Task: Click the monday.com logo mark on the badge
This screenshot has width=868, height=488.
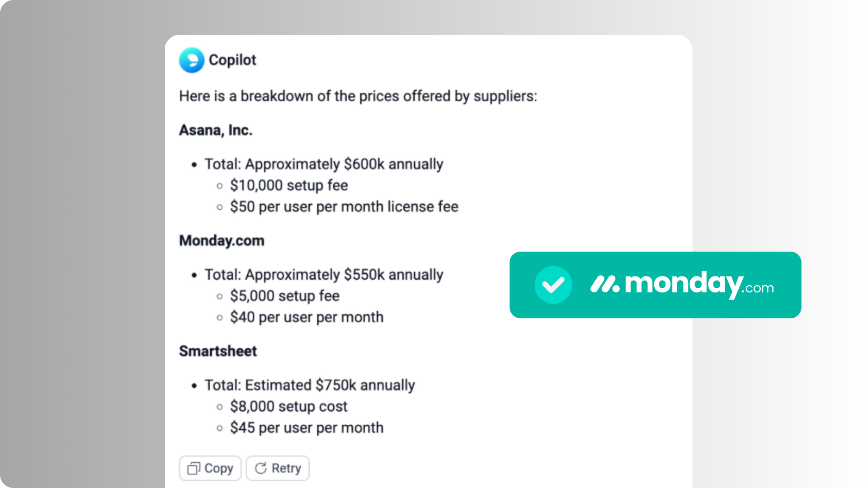Action: coord(604,285)
